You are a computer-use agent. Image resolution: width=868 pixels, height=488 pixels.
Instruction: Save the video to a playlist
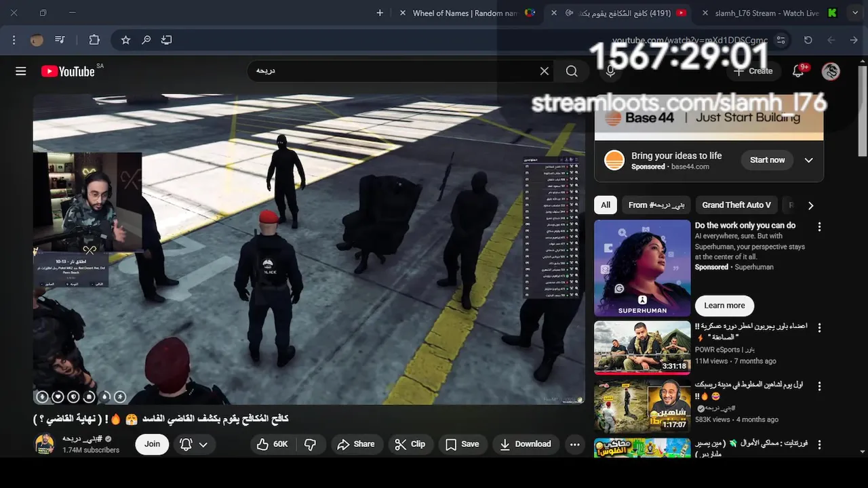point(462,444)
